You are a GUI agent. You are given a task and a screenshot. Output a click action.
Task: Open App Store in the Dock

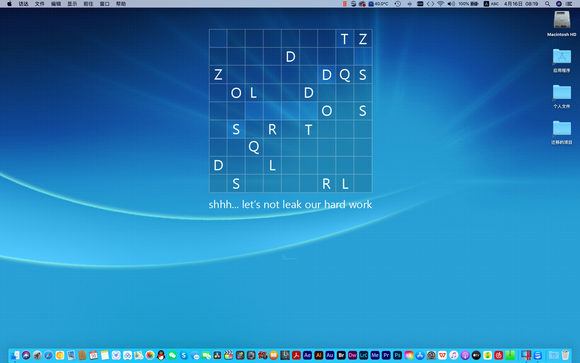[420, 356]
